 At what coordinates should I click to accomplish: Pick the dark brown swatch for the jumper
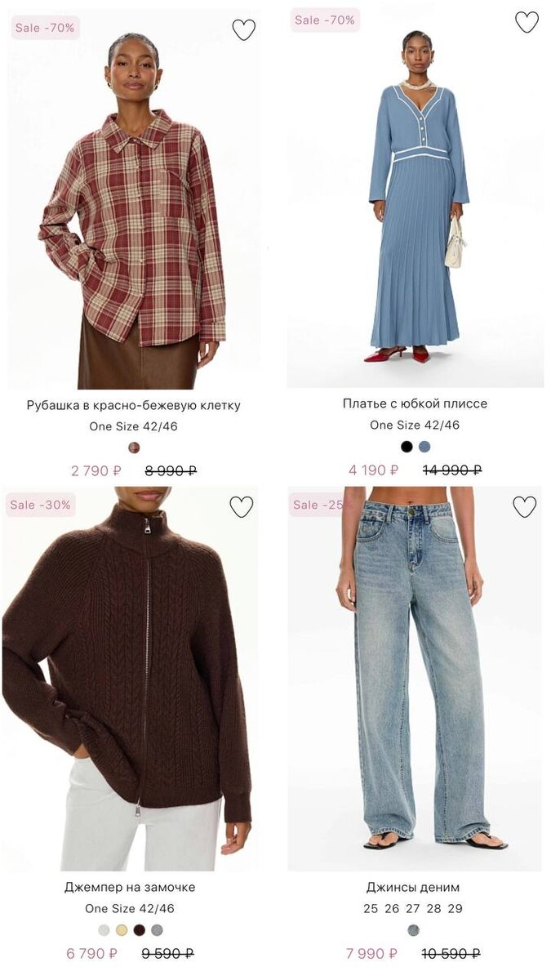pos(140,930)
